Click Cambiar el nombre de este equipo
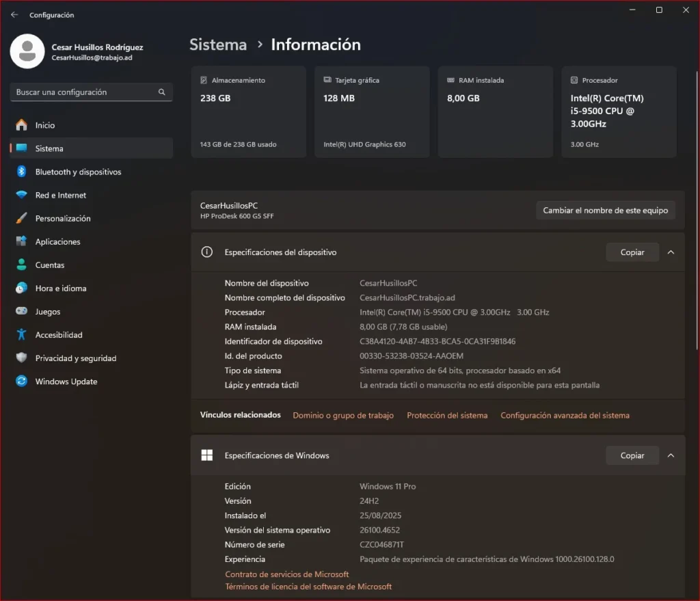This screenshot has width=700, height=601. click(606, 211)
